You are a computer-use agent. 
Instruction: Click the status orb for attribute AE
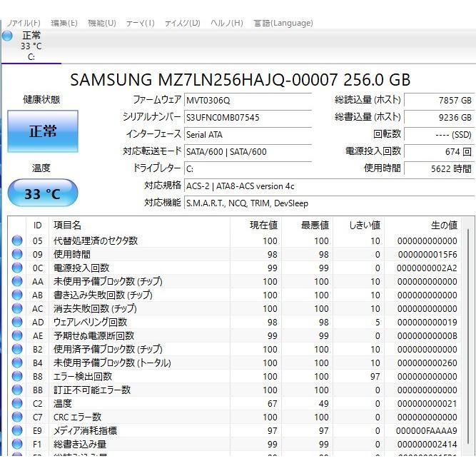[x=17, y=335]
